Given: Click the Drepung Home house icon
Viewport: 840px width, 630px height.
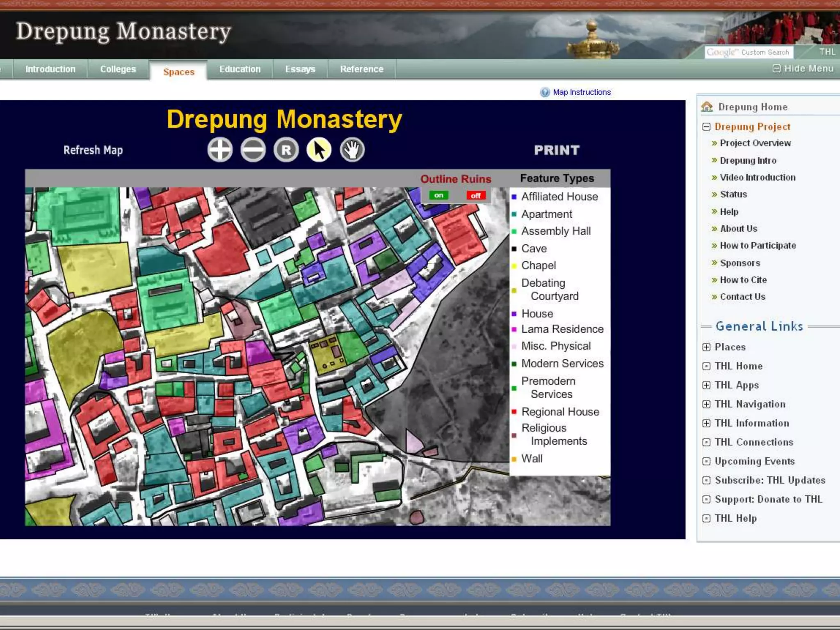Looking at the screenshot, I should pos(707,107).
